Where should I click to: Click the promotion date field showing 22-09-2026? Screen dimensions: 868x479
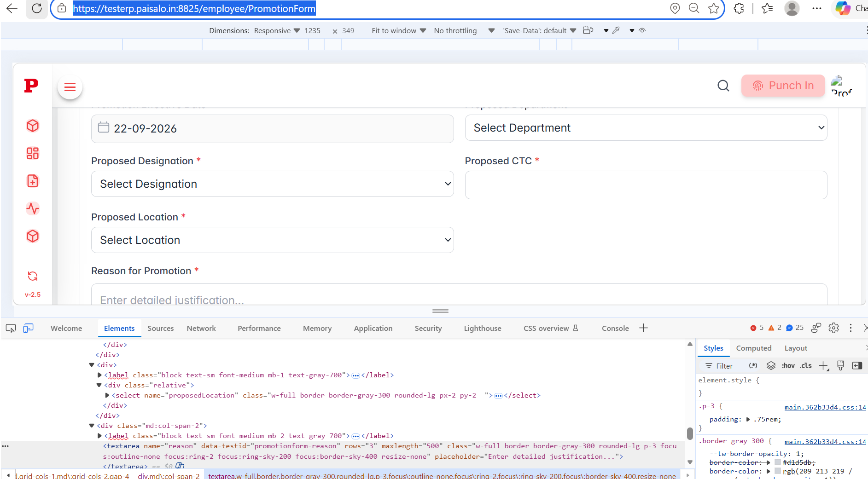[x=273, y=129]
